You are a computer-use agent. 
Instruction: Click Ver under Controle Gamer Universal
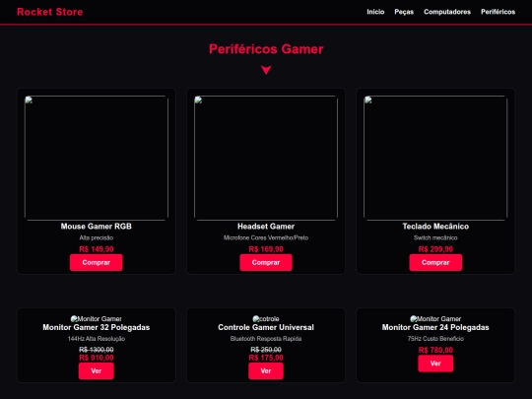click(266, 370)
